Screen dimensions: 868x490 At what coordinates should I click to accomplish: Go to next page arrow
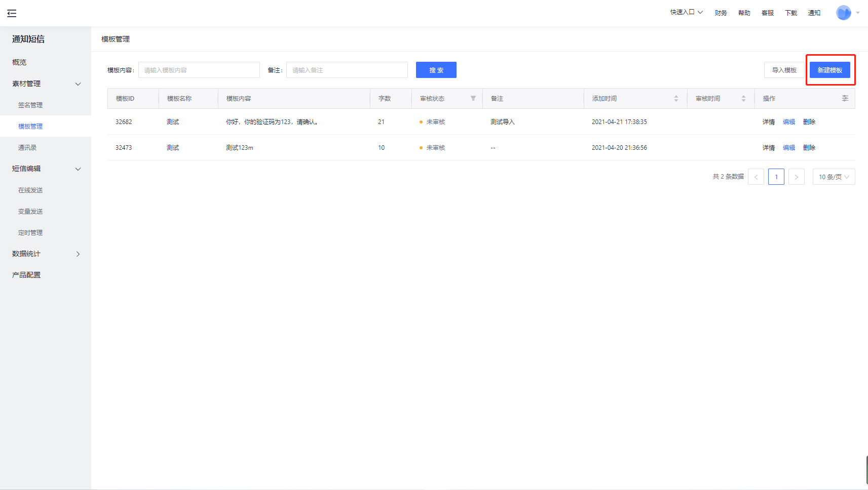point(796,177)
